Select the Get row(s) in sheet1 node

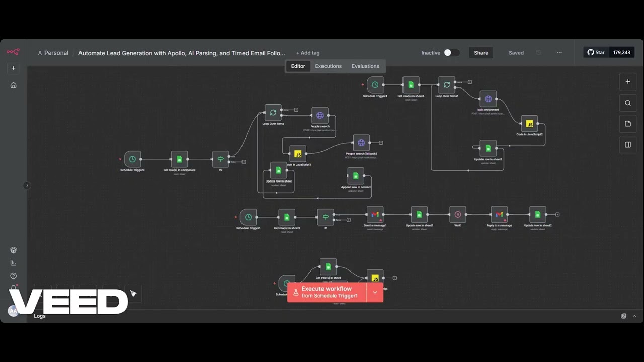point(287,217)
